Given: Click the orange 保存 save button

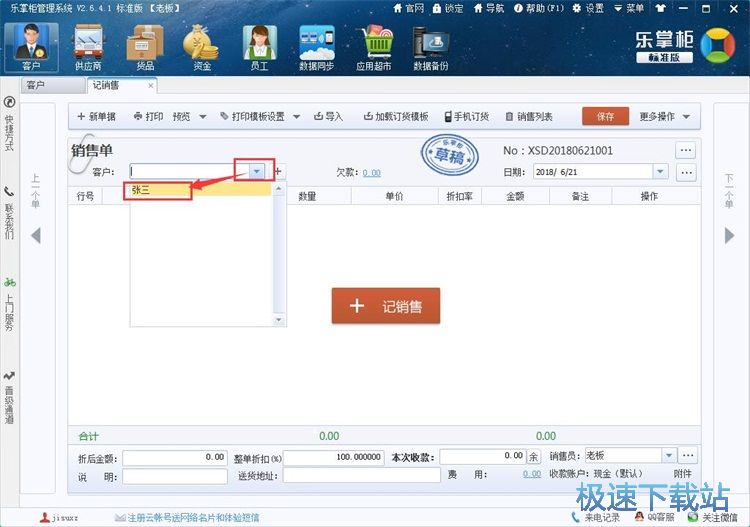Looking at the screenshot, I should tap(605, 116).
